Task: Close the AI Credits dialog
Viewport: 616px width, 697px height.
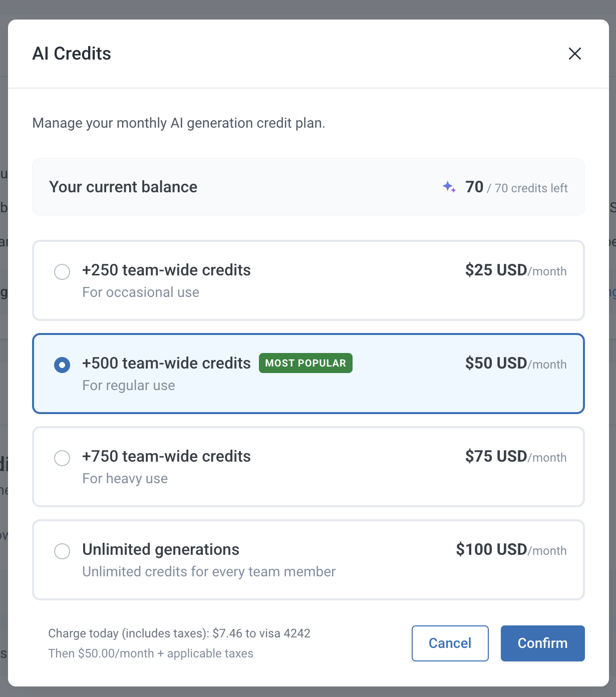Action: [x=574, y=54]
